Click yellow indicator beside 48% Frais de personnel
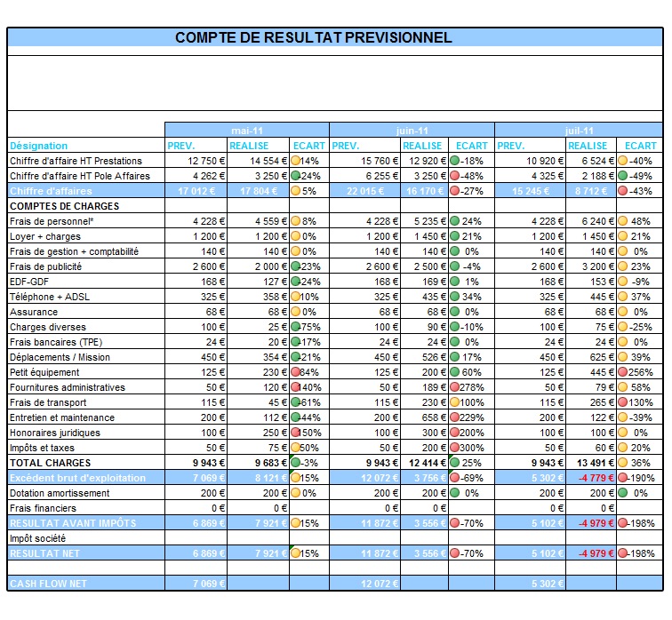672x620 pixels. pyautogui.click(x=623, y=221)
